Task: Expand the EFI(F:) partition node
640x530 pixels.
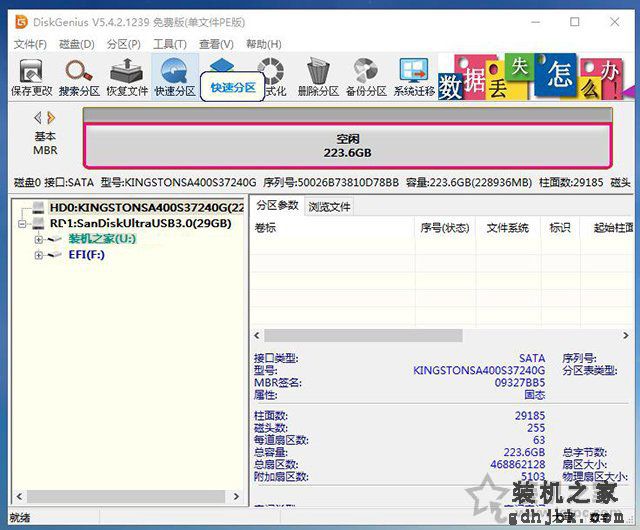Action: [39, 255]
